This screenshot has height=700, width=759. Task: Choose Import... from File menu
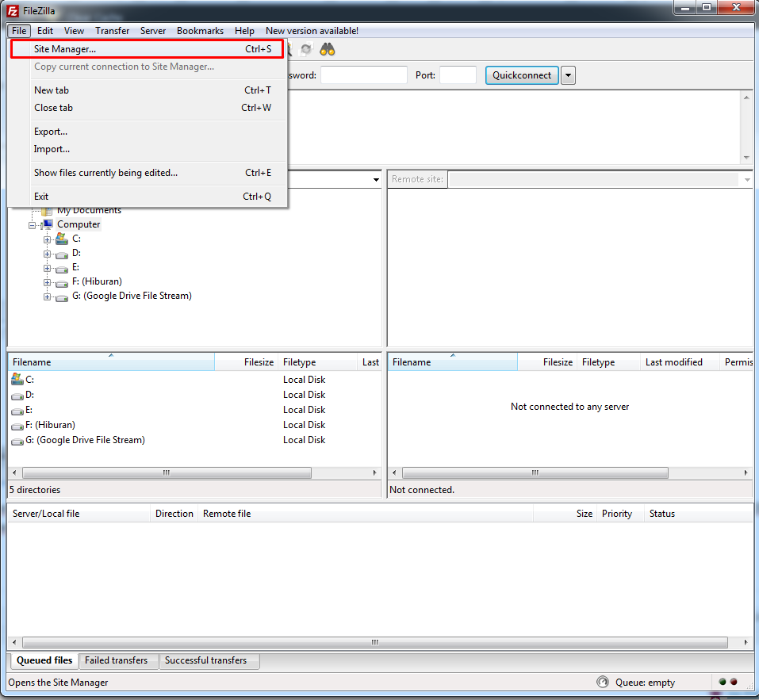click(x=148, y=149)
